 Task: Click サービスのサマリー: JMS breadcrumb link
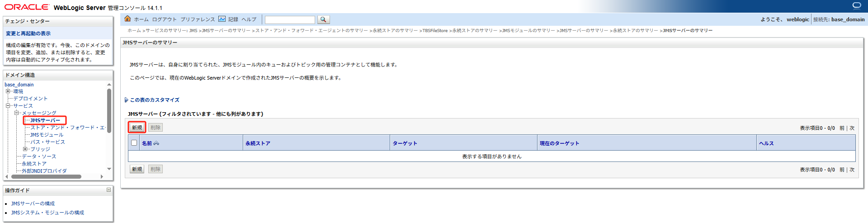pos(171,31)
